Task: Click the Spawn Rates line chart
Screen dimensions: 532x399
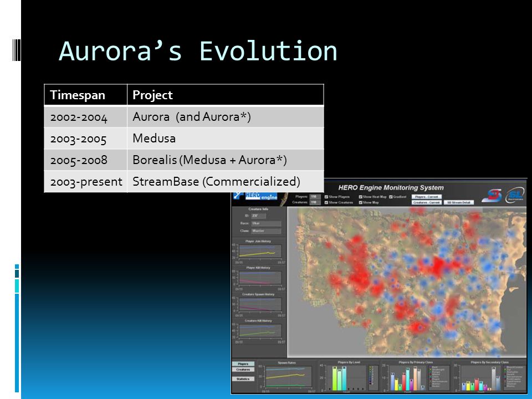Action: tap(288, 377)
